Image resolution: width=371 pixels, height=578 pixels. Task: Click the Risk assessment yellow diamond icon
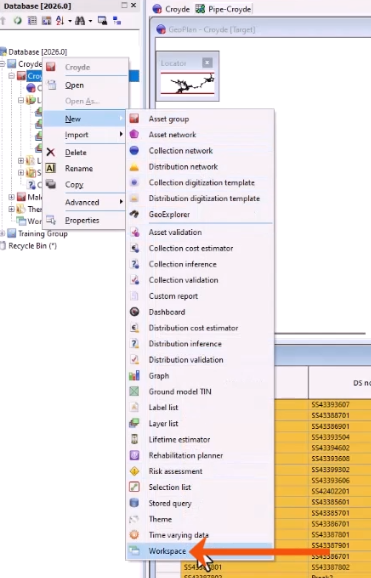click(x=134, y=471)
